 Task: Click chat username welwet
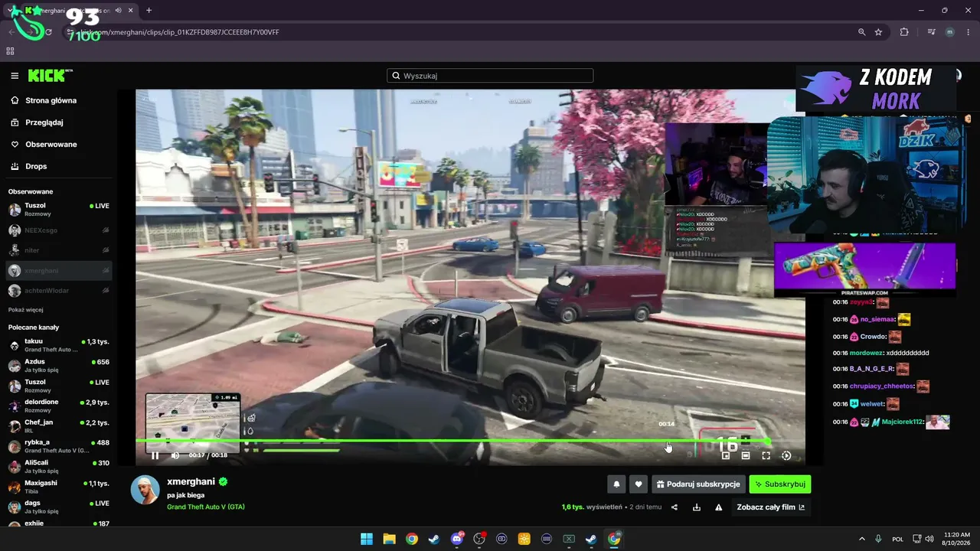[873, 404]
